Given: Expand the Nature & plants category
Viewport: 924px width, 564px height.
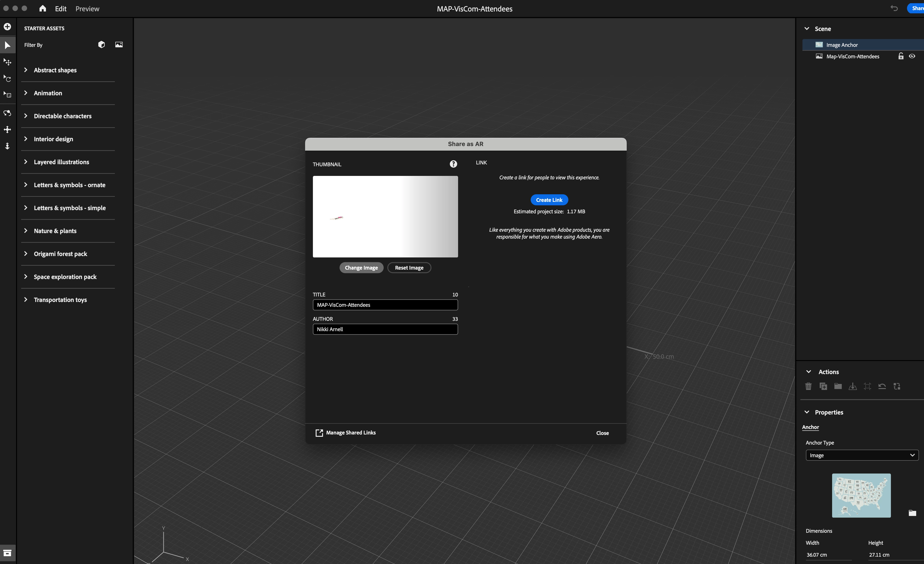Looking at the screenshot, I should coord(55,231).
